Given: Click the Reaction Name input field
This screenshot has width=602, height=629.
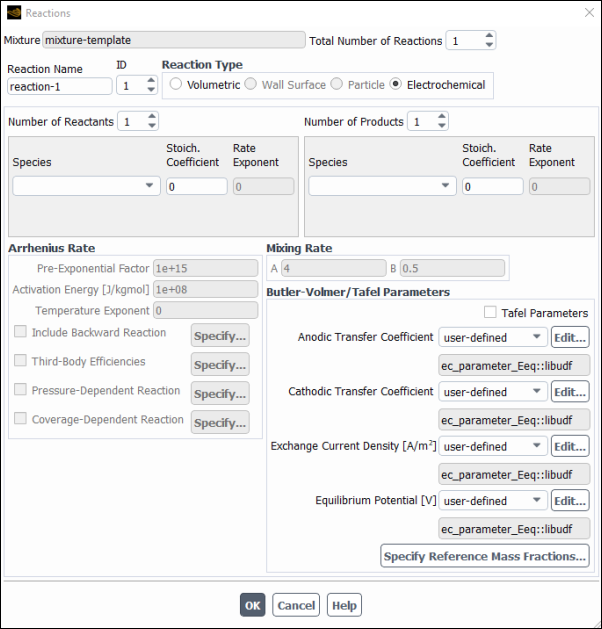Looking at the screenshot, I should 59,86.
